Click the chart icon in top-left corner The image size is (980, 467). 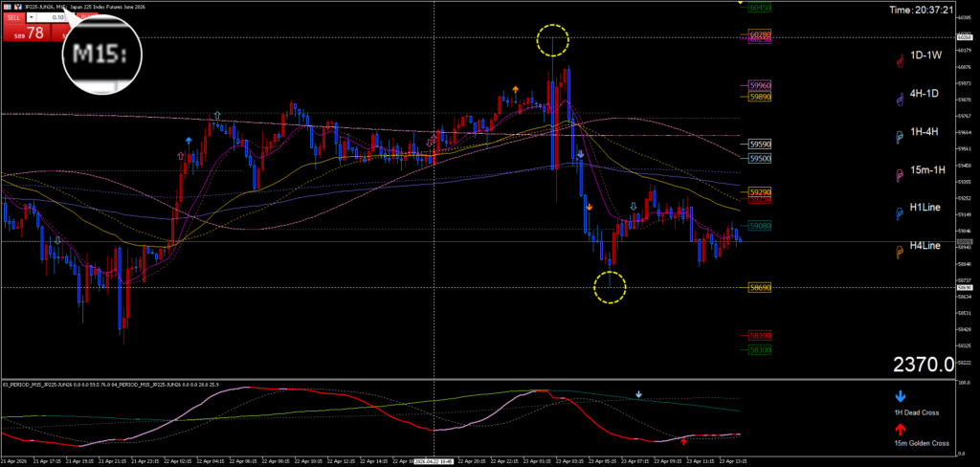7,6
